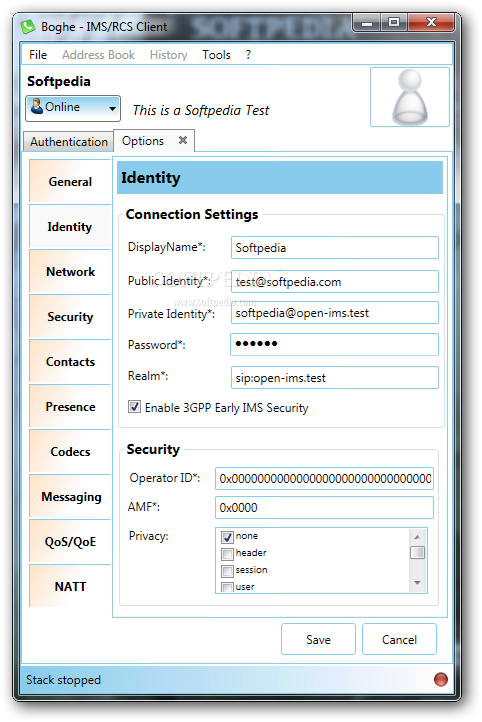The height and width of the screenshot is (722, 482).
Task: Check the 'session' privacy option
Action: (x=227, y=571)
